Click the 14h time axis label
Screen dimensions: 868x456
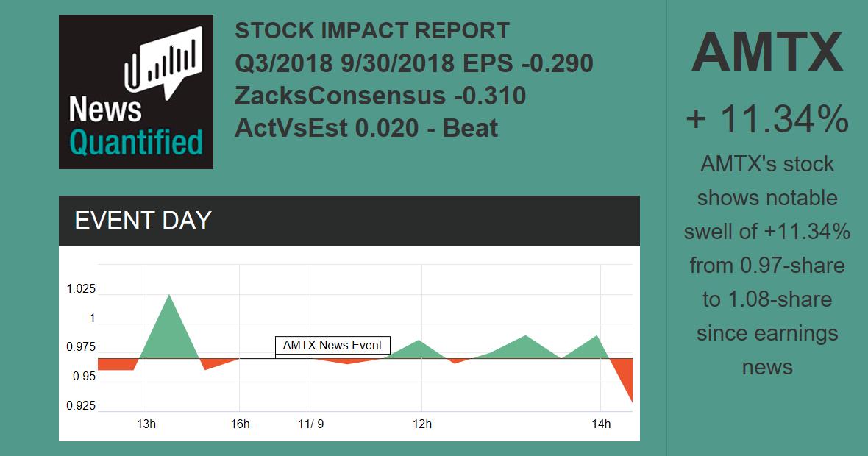click(x=601, y=424)
